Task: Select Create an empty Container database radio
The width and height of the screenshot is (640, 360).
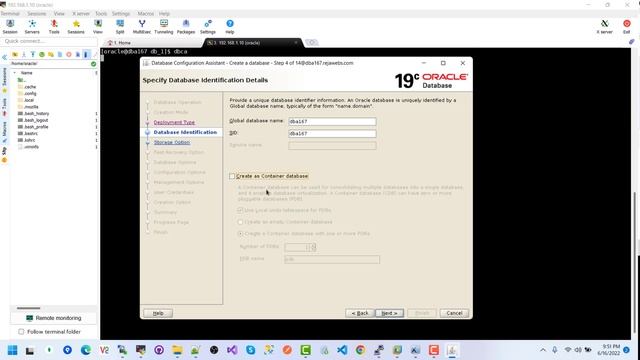Action: click(240, 222)
